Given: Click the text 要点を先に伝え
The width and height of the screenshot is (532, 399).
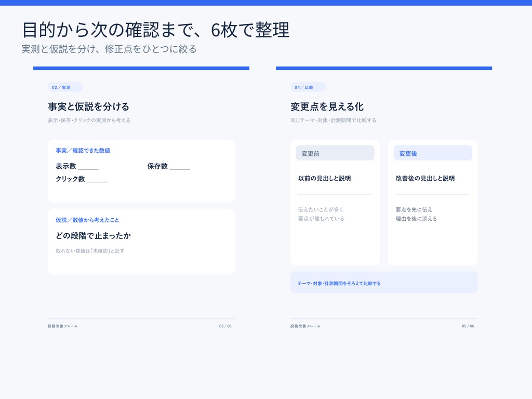Looking at the screenshot, I should click(x=414, y=210).
